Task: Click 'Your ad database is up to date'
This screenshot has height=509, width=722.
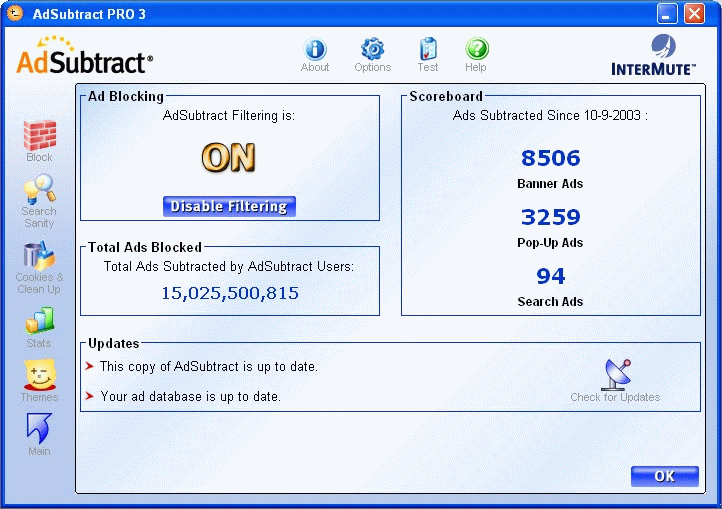Action: pos(190,397)
